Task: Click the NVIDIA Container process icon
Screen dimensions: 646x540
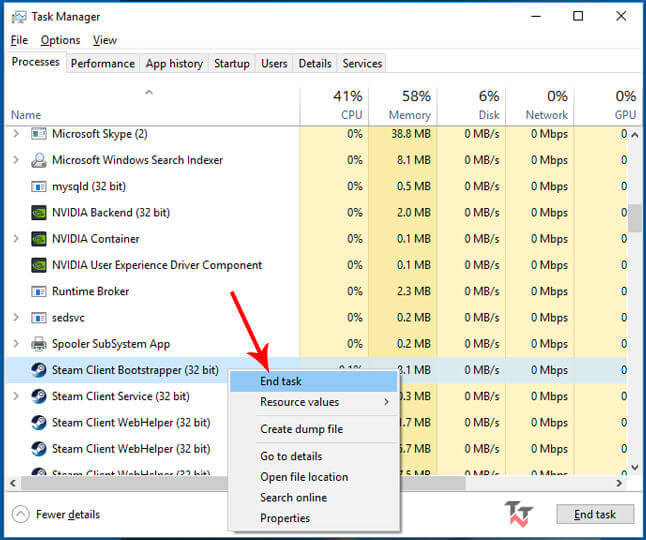Action: coord(39,239)
